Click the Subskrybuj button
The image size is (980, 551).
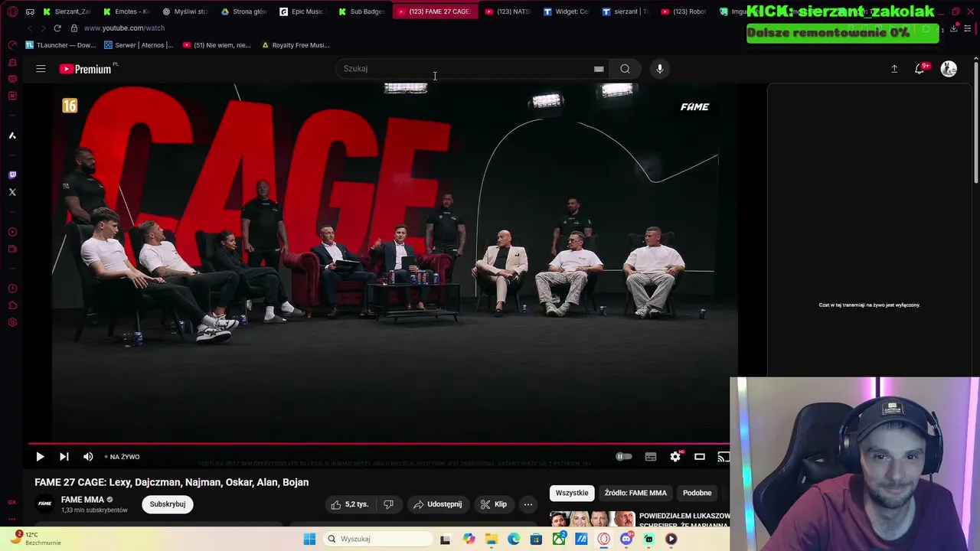pyautogui.click(x=168, y=504)
